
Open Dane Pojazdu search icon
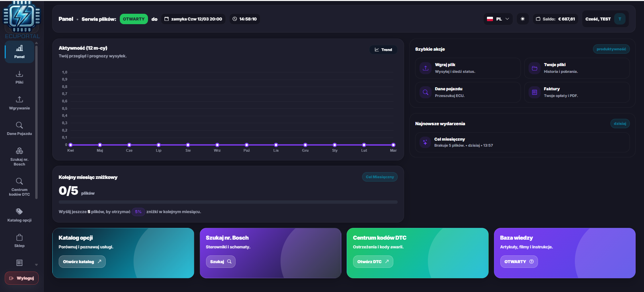[19, 125]
